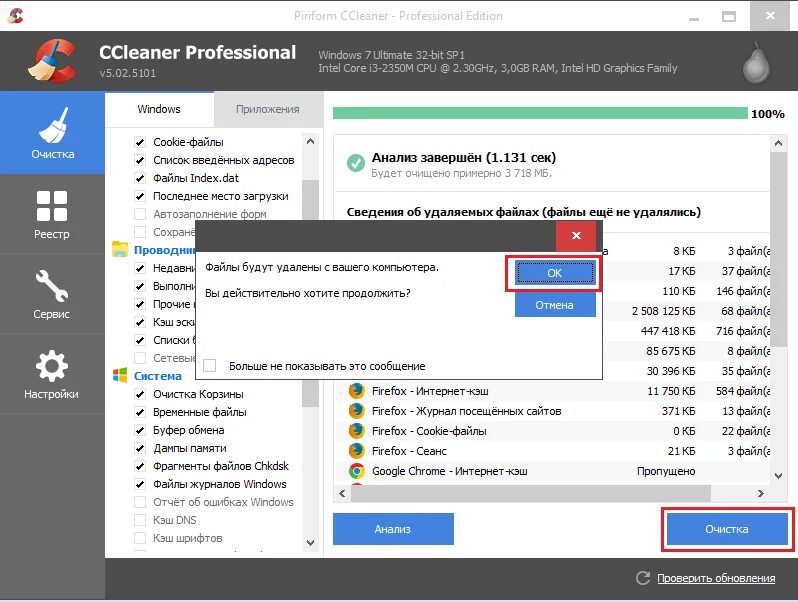
Task: Toggle the Cookie-файлы checkbox
Action: (x=140, y=142)
